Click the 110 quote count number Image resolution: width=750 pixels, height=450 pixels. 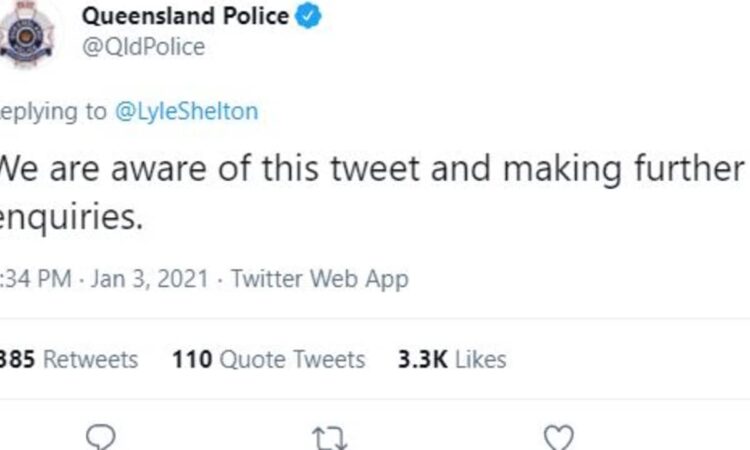(192, 359)
